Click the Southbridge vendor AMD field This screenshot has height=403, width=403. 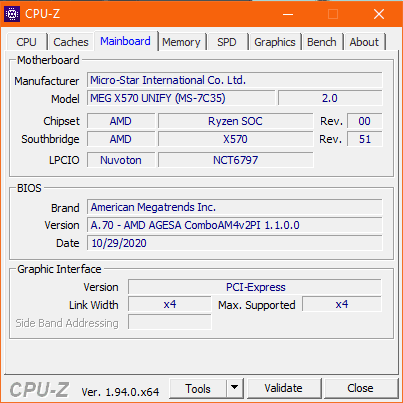coord(121,139)
